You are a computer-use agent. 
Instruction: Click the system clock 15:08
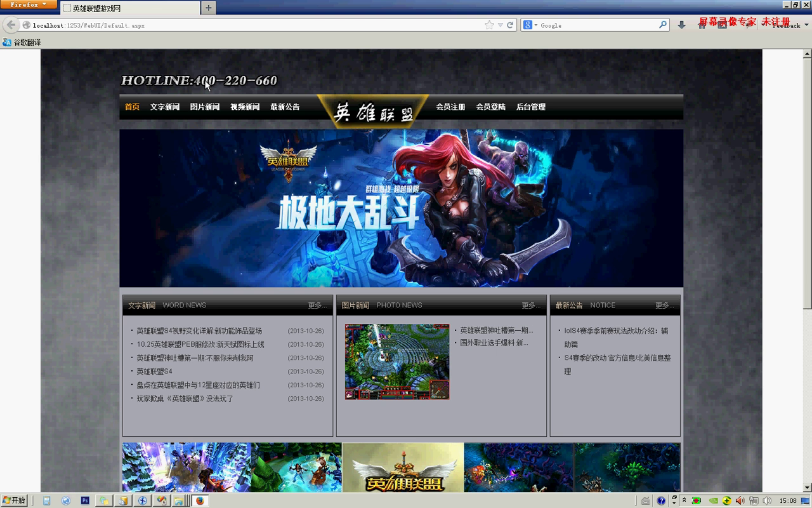[x=788, y=501]
